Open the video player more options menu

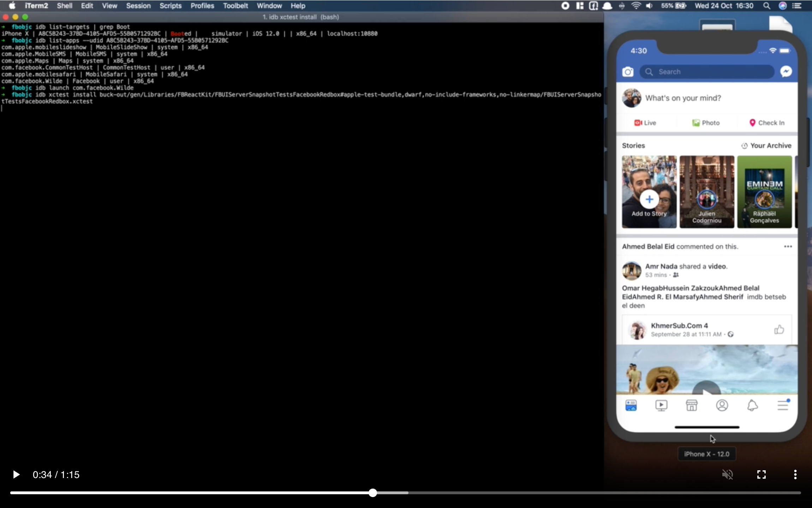coord(795,474)
